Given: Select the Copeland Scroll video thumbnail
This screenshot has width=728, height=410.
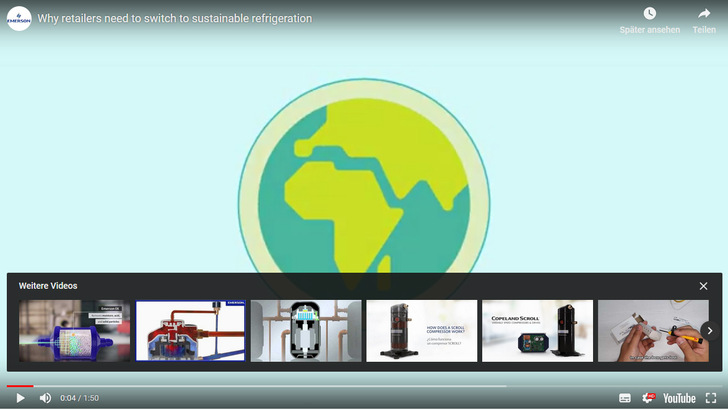Looking at the screenshot, I should click(x=537, y=331).
